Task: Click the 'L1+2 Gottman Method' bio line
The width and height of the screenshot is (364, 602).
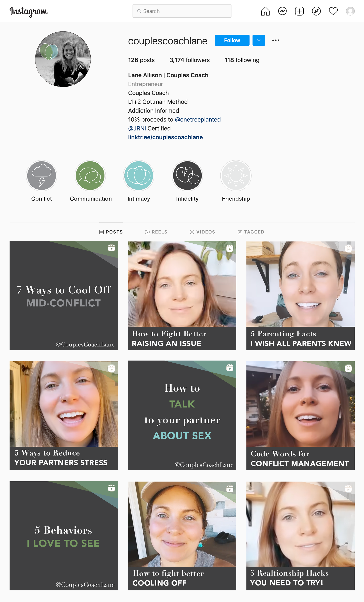Action: click(158, 102)
